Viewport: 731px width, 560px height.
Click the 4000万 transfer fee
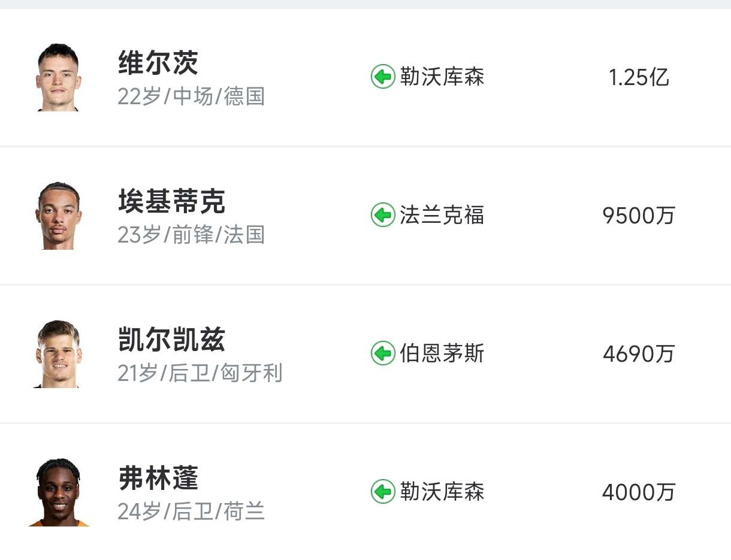tap(639, 492)
